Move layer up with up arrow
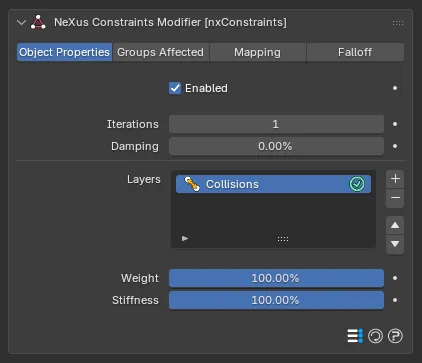 pos(395,225)
